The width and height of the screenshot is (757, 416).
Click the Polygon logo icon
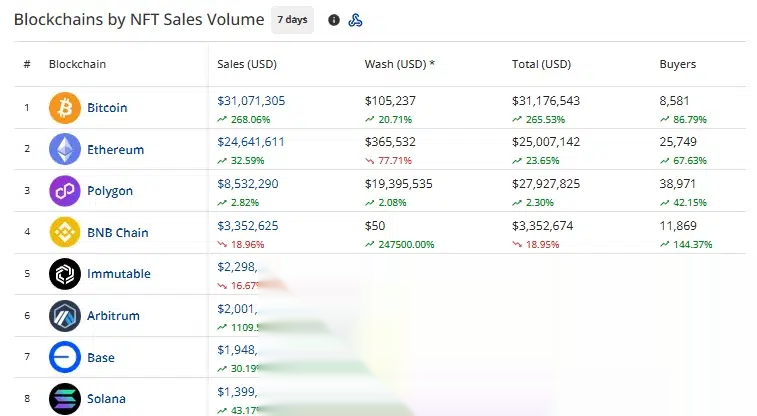(x=65, y=191)
